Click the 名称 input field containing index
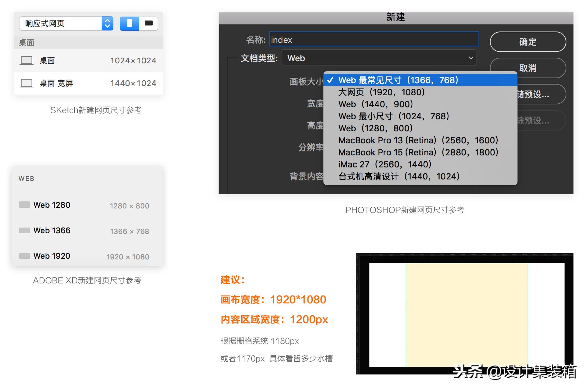Image resolution: width=588 pixels, height=390 pixels. coord(374,40)
